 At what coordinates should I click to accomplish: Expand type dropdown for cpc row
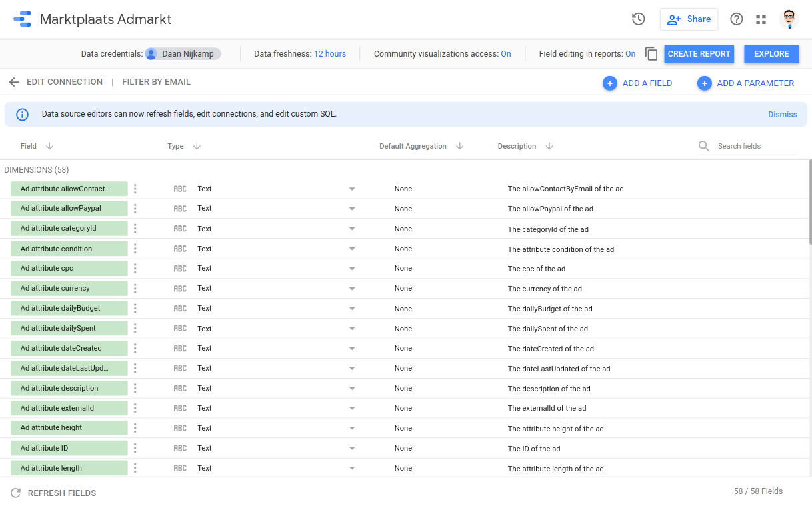click(x=352, y=269)
